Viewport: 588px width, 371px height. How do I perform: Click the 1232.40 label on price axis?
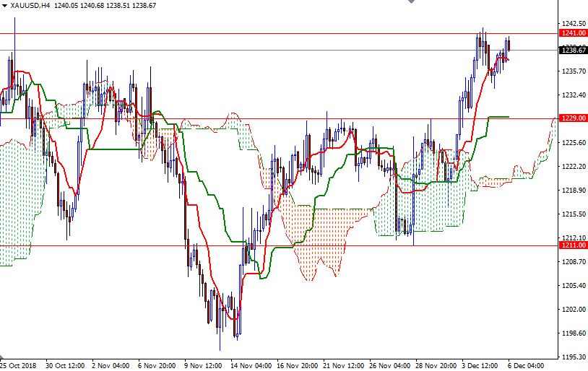pyautogui.click(x=573, y=95)
